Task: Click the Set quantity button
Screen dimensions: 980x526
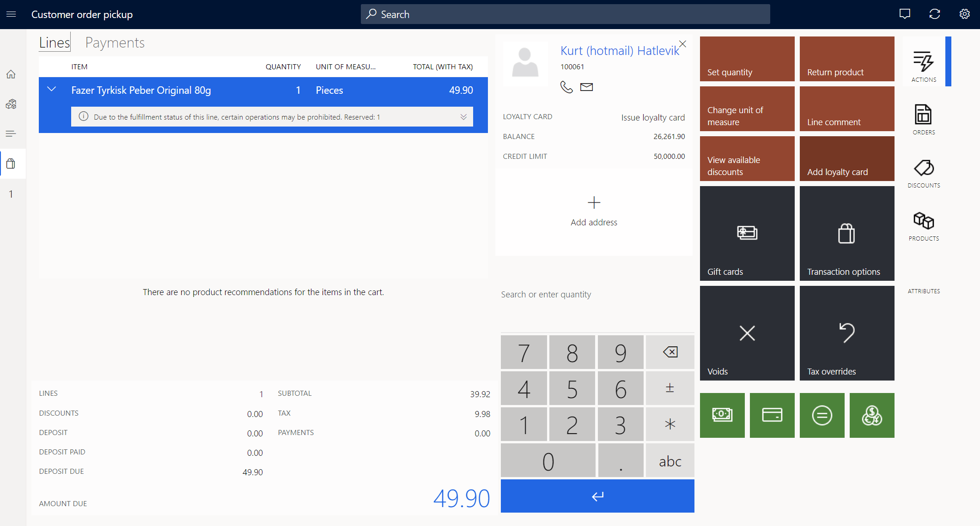Action: tap(747, 59)
